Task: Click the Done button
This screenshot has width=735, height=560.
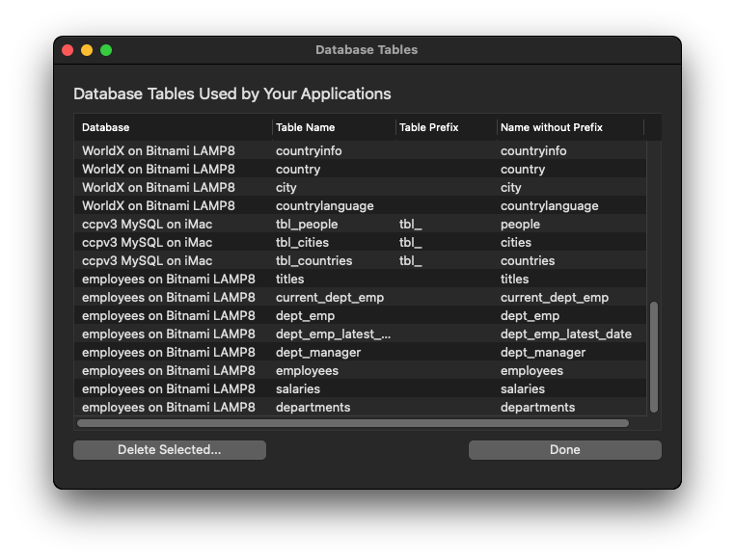Action: [x=565, y=450]
